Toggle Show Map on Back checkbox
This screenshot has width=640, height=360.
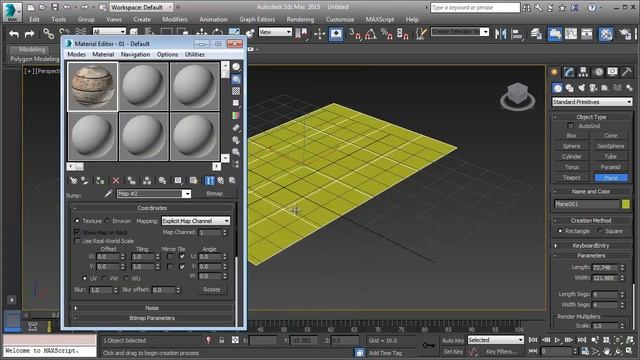click(77, 232)
